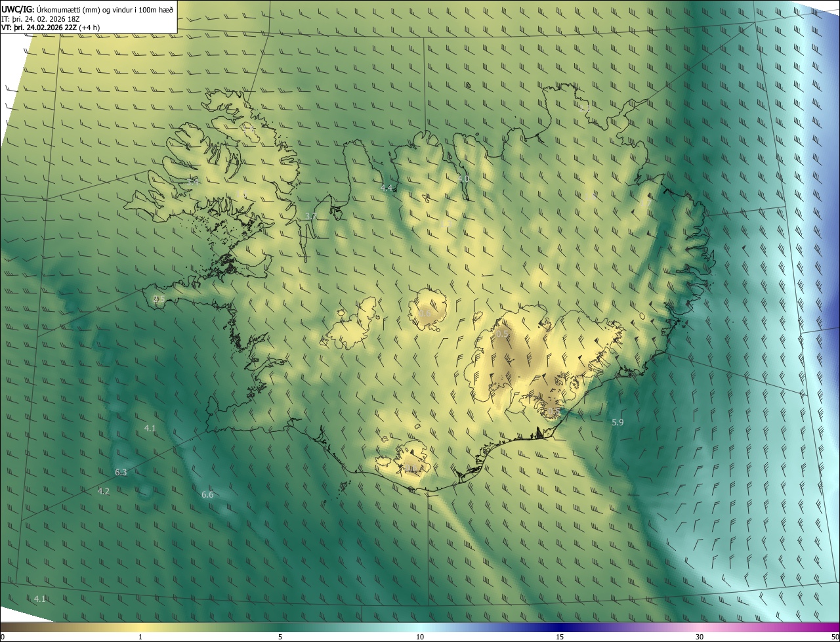Click the '0' label on the color scale
The image size is (840, 642).
tap(3, 637)
